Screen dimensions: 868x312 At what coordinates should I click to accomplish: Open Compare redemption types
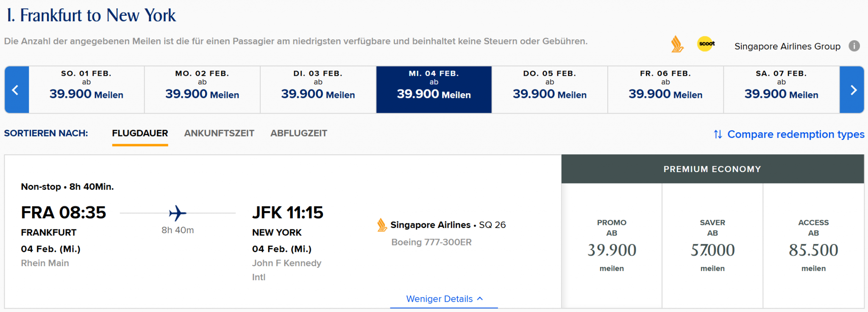tap(796, 134)
